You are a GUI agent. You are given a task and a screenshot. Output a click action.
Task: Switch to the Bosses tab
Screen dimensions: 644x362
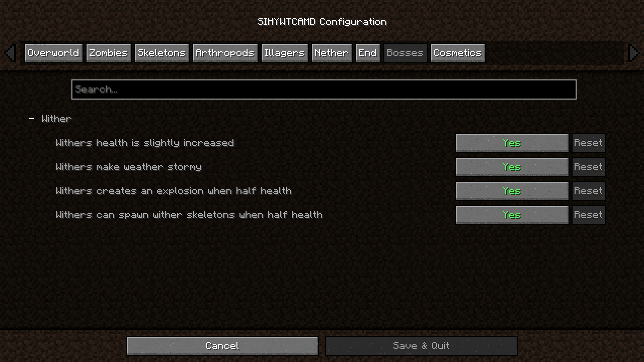[x=404, y=53]
